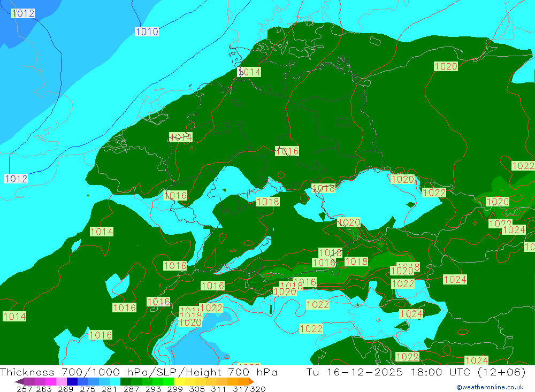
Task: Pick the first bright yellow legend swatch
Action: 179,381
